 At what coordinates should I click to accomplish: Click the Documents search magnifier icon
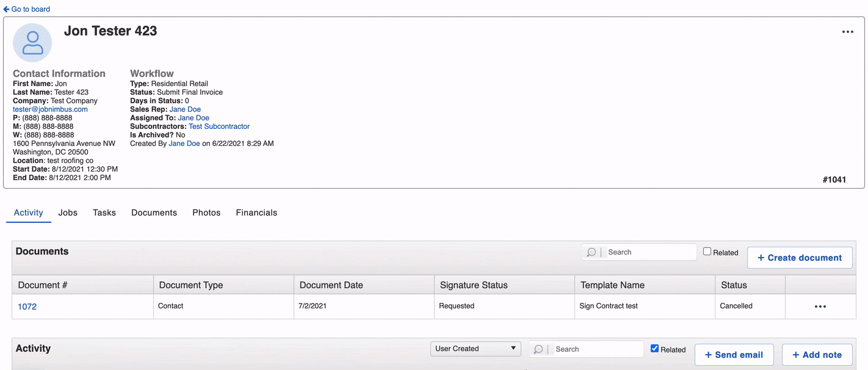[591, 252]
